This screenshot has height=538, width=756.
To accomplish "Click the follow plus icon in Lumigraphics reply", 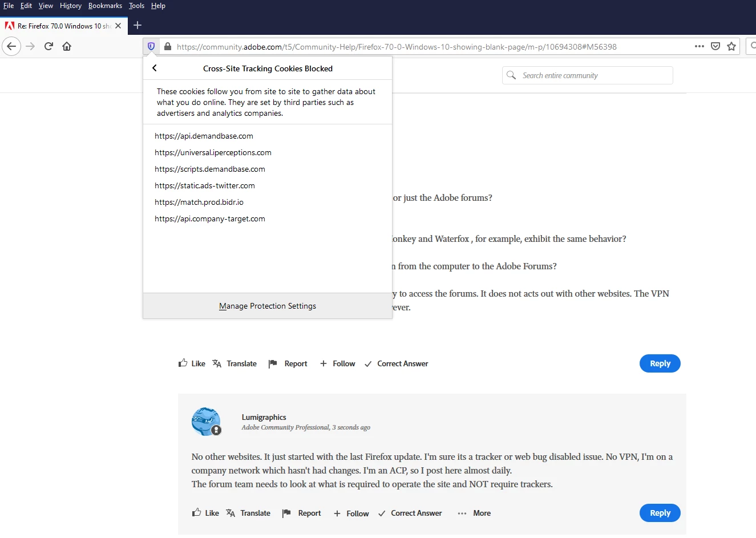I will click(x=337, y=513).
